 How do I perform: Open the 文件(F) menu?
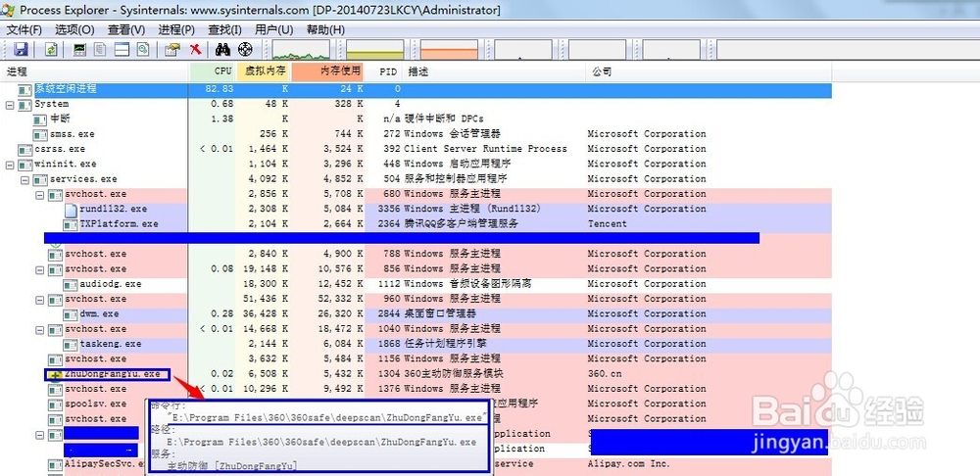(x=24, y=29)
